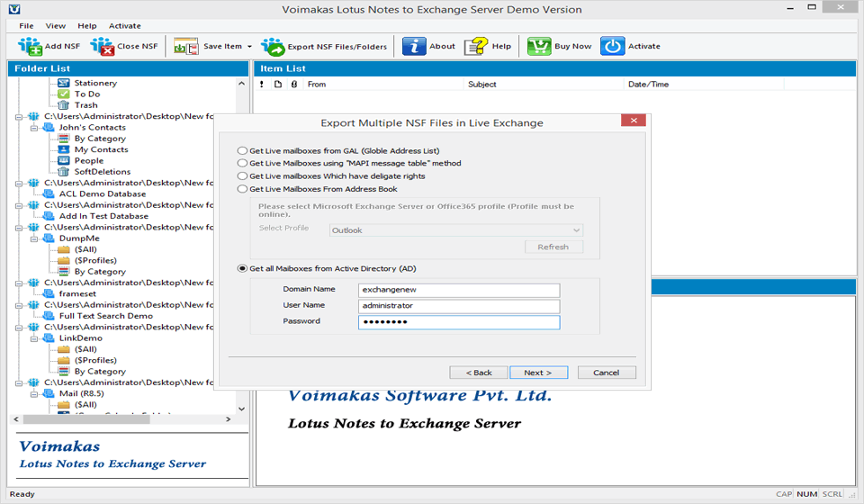
Task: Click the John's Contacts database icon
Action: click(x=49, y=127)
